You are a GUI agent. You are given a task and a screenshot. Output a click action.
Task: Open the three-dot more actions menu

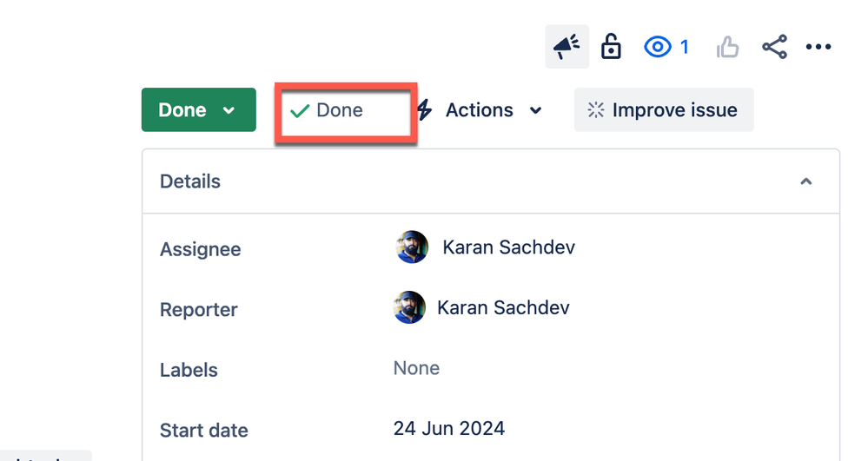pyautogui.click(x=818, y=47)
